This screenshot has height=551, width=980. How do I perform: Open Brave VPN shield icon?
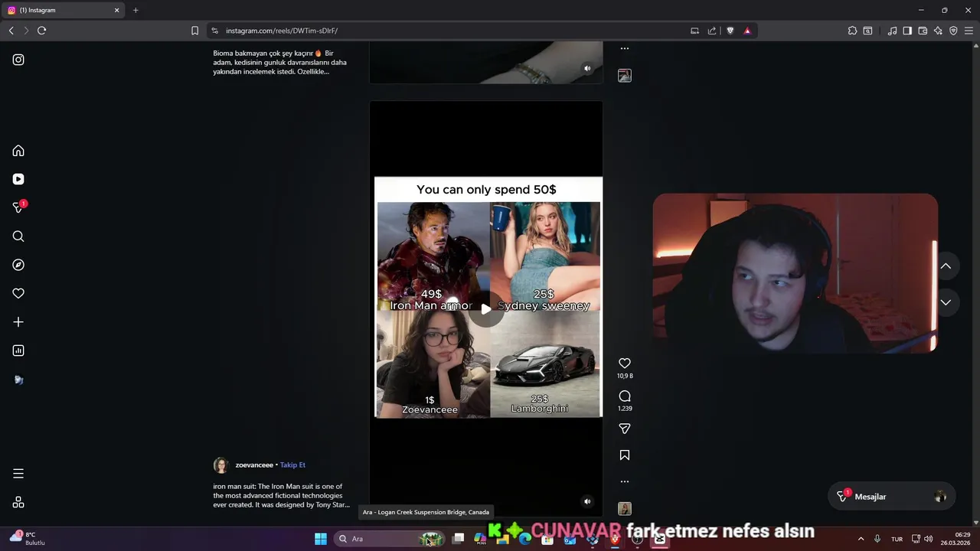[x=953, y=31]
